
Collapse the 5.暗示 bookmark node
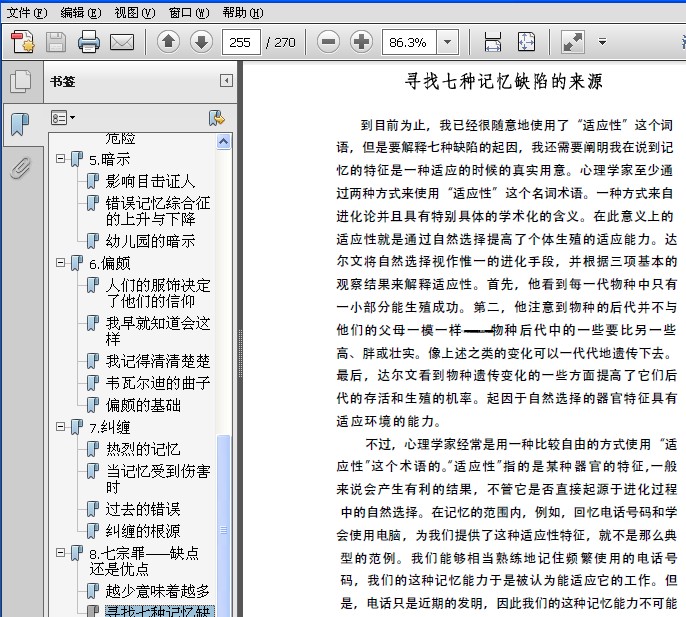tap(60, 158)
